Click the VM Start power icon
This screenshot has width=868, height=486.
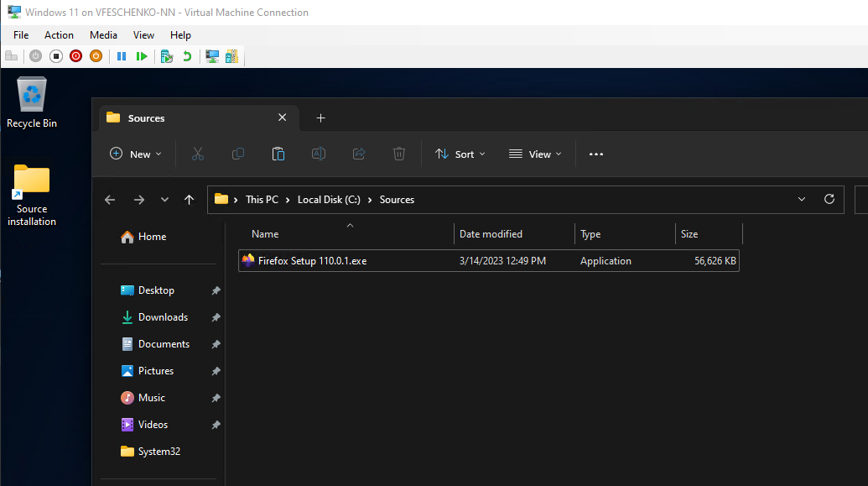[x=35, y=56]
